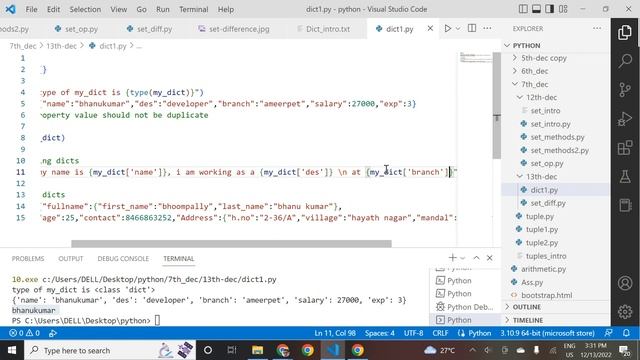The image size is (640, 360).
Task: Open the Accounts menu icon
Action: 625,283
